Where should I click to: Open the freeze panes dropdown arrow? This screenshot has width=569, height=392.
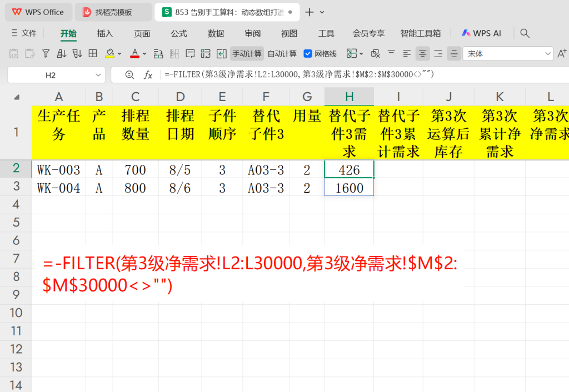tap(361, 54)
